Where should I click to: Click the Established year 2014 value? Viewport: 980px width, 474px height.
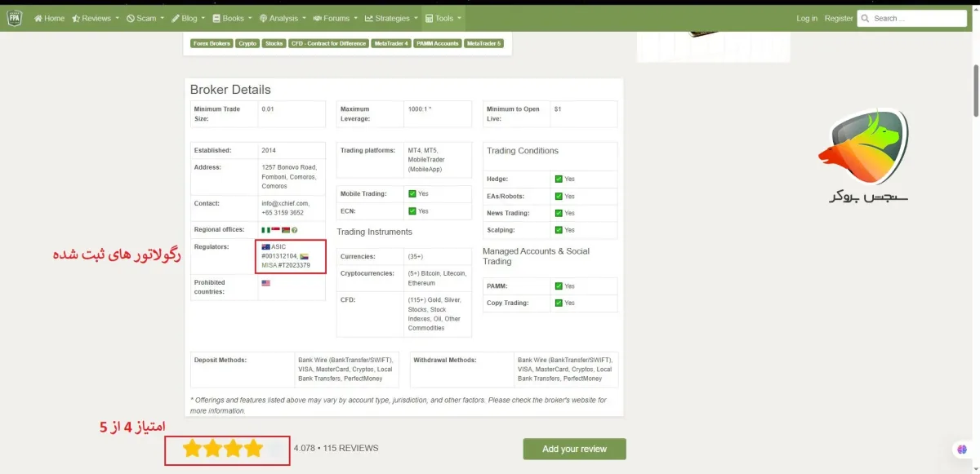pyautogui.click(x=269, y=150)
